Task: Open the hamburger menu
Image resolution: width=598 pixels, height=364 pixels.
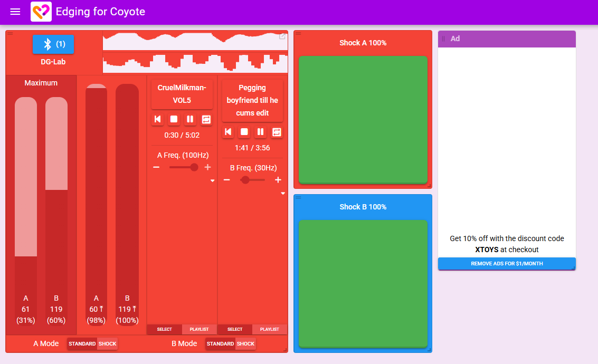Action: pos(15,12)
